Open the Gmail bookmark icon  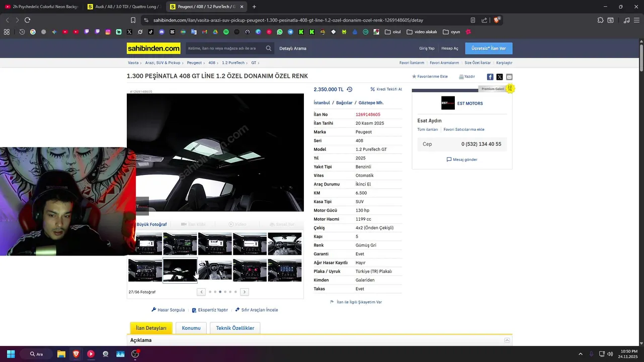tap(204, 32)
